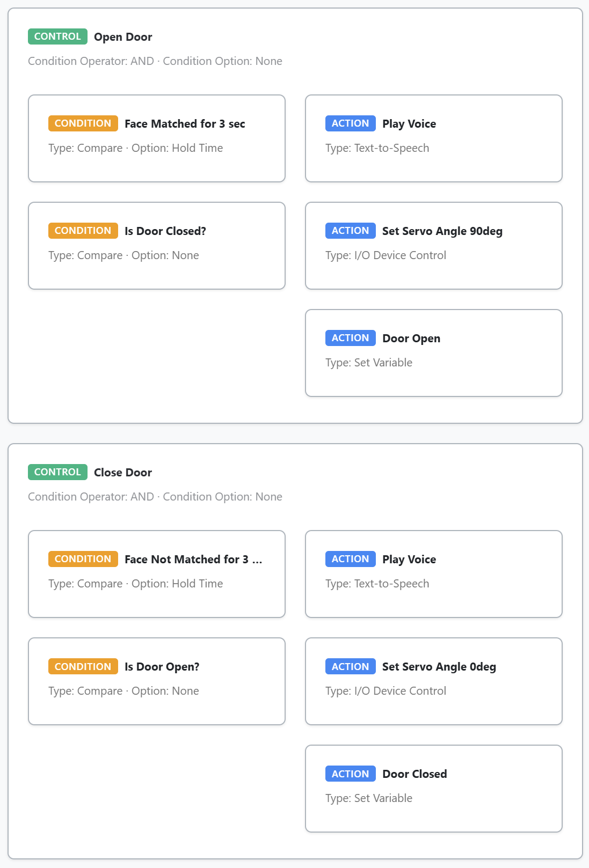Click the CONTROL badge beside Open Door

(x=57, y=36)
